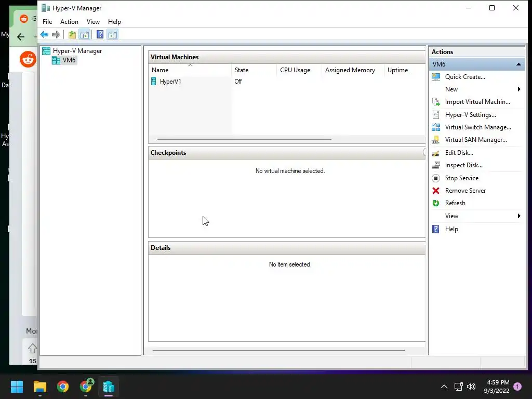The height and width of the screenshot is (399, 532).
Task: Click the Virtual SAN Manager icon
Action: pos(436,140)
